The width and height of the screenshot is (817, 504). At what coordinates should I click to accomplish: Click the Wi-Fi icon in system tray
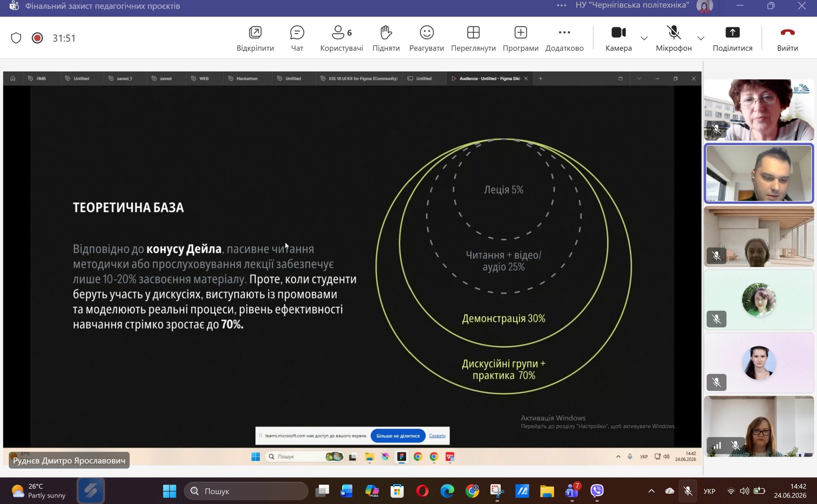click(731, 491)
